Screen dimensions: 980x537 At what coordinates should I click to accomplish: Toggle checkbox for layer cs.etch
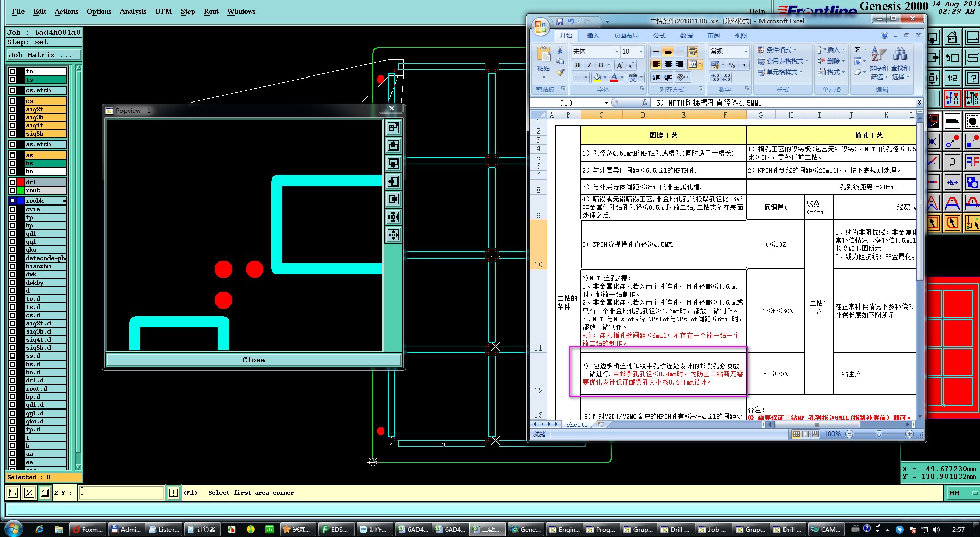click(12, 90)
